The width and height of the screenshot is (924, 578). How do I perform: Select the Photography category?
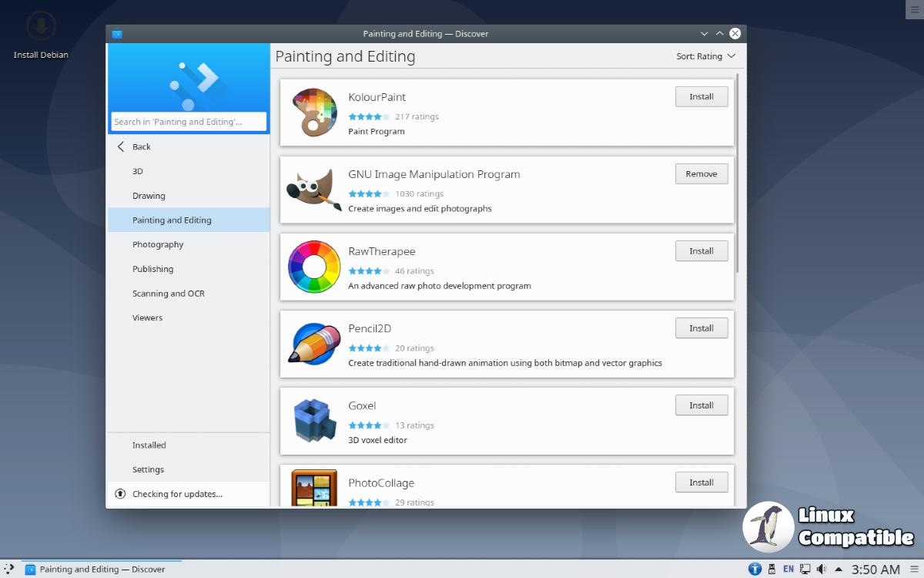click(x=158, y=244)
